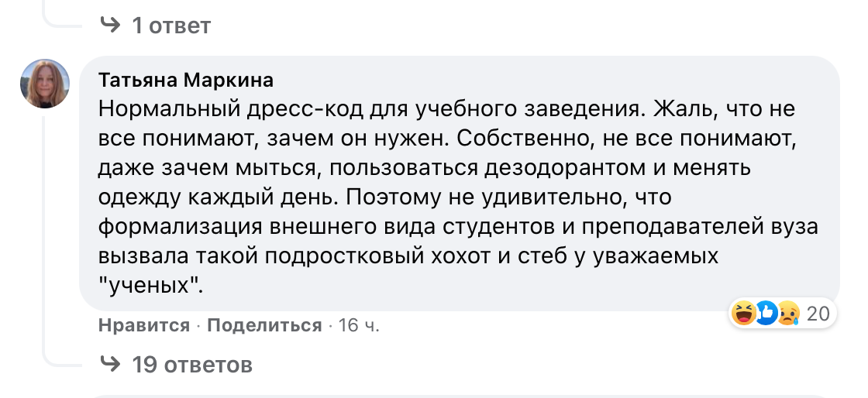Expand the "19 ответов" replies thread
The image size is (868, 398).
coord(192,363)
